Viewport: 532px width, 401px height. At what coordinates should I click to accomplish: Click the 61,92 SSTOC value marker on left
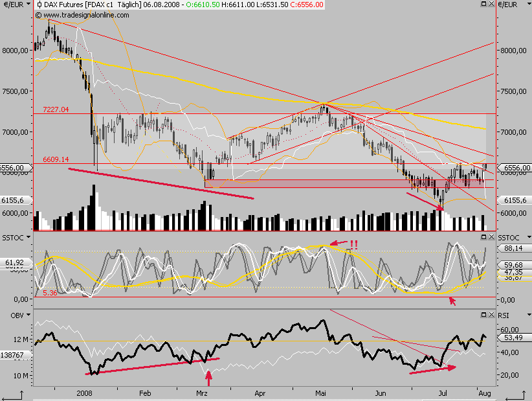click(15, 262)
